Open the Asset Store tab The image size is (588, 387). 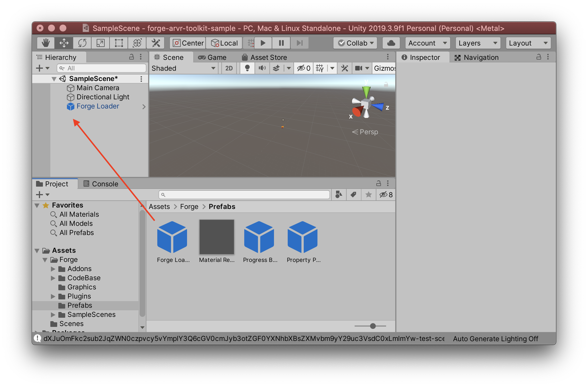[x=265, y=57]
